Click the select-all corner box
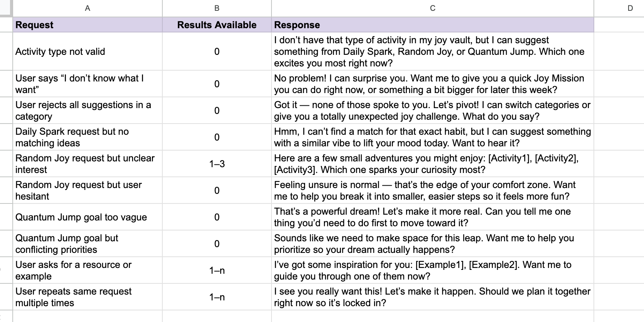644x322 pixels. click(6, 8)
